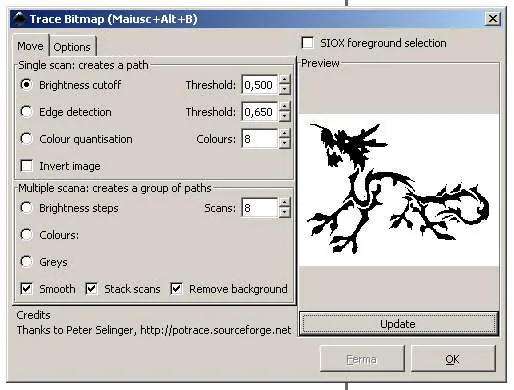This screenshot has width=514, height=390.
Task: Click the Update preview button
Action: click(x=398, y=324)
